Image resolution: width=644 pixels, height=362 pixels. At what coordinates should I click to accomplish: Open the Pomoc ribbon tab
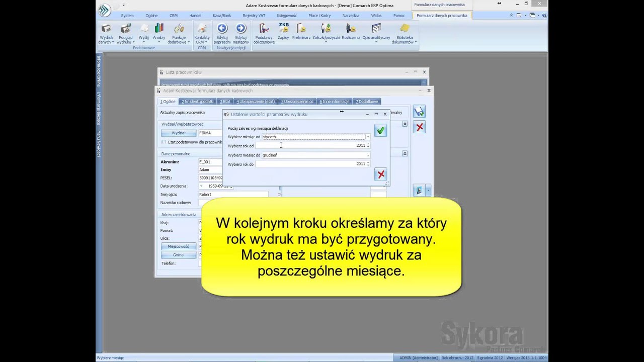click(399, 16)
